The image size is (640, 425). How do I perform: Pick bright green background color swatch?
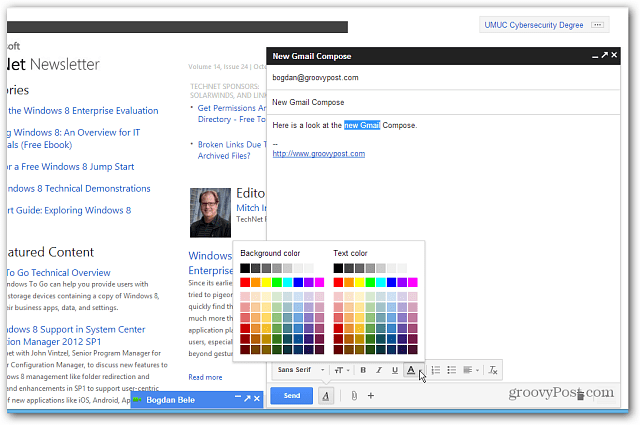coord(277,282)
